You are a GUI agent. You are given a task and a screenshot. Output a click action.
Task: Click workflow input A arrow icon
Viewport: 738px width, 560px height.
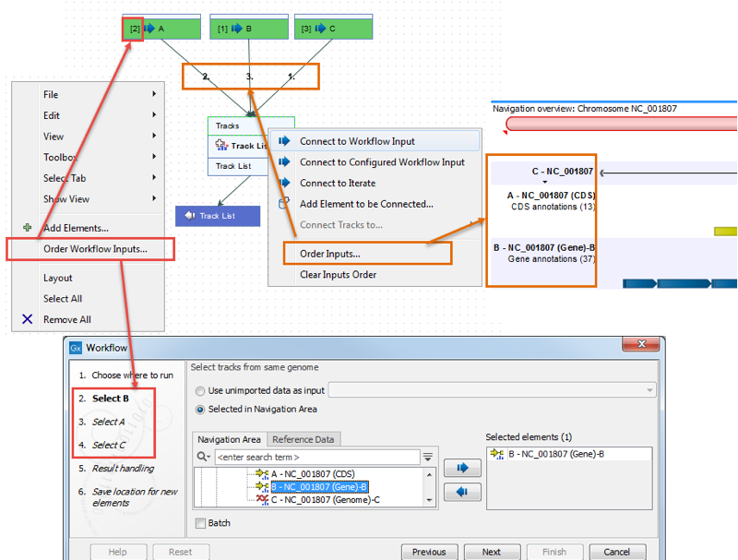pos(150,29)
